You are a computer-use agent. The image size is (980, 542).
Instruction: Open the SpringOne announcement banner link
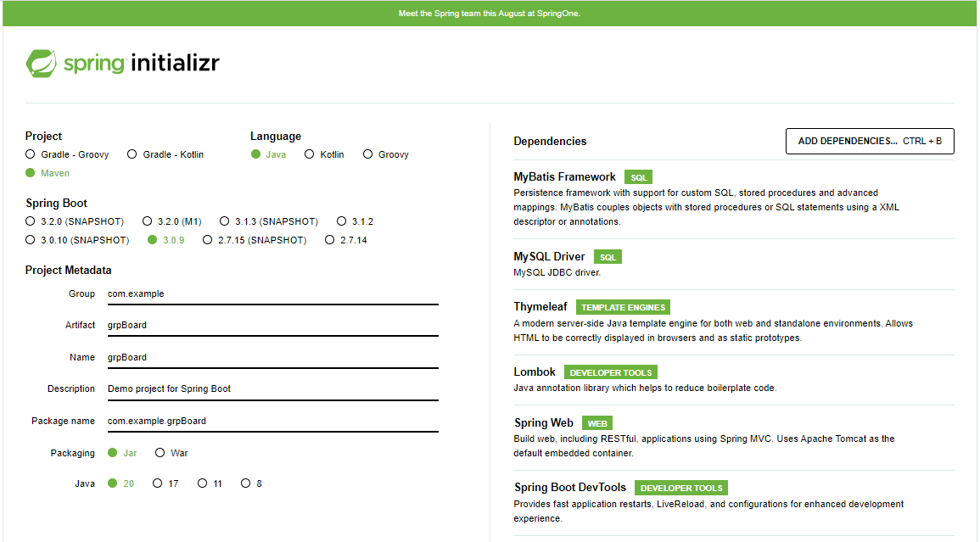coord(490,13)
